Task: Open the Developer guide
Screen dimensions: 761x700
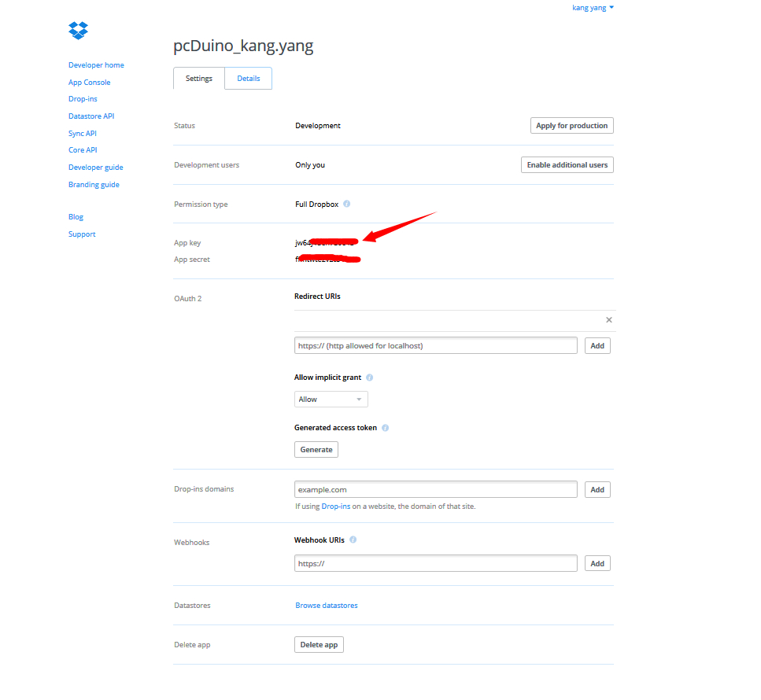Action: (95, 168)
